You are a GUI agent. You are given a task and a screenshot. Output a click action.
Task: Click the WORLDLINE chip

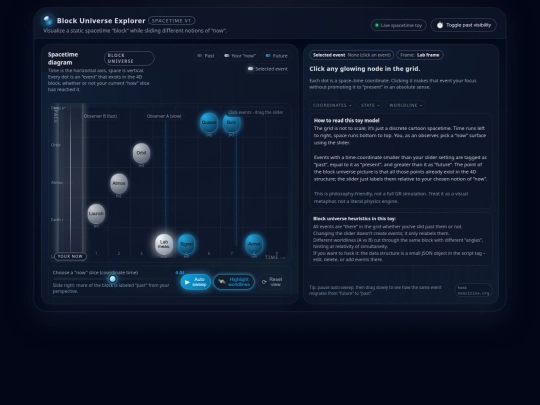pyautogui.click(x=405, y=105)
